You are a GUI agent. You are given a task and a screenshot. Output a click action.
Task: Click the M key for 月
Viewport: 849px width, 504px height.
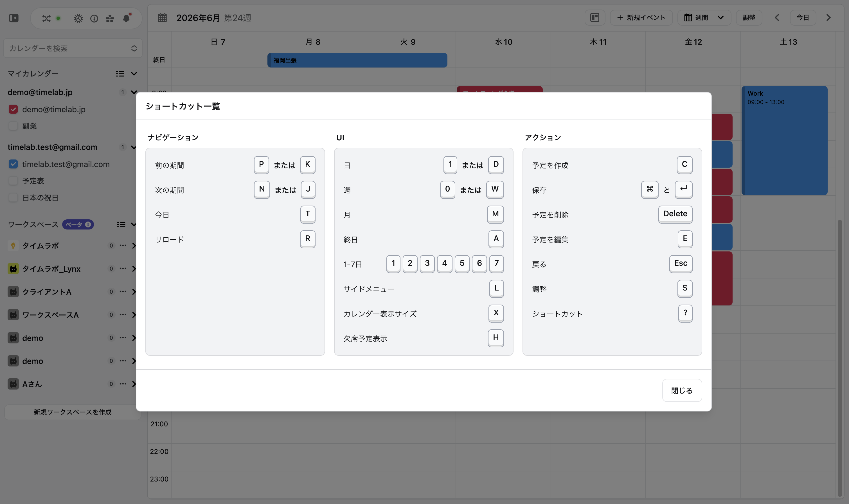tap(495, 214)
